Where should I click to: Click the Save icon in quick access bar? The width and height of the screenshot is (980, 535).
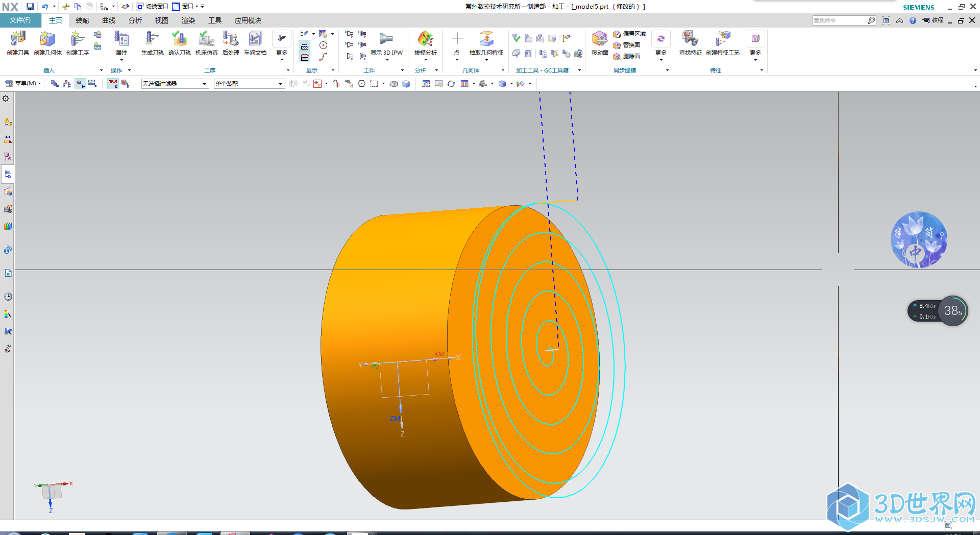pos(30,7)
